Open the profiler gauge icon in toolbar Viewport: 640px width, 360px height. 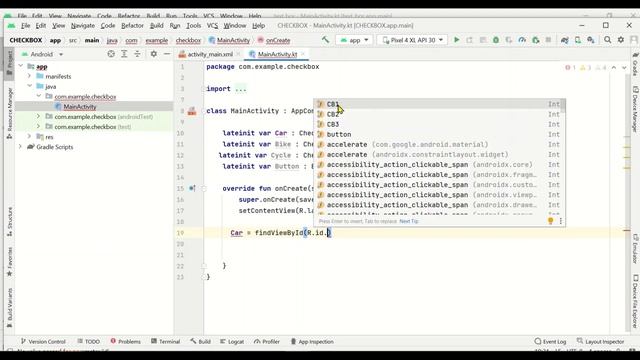click(522, 40)
